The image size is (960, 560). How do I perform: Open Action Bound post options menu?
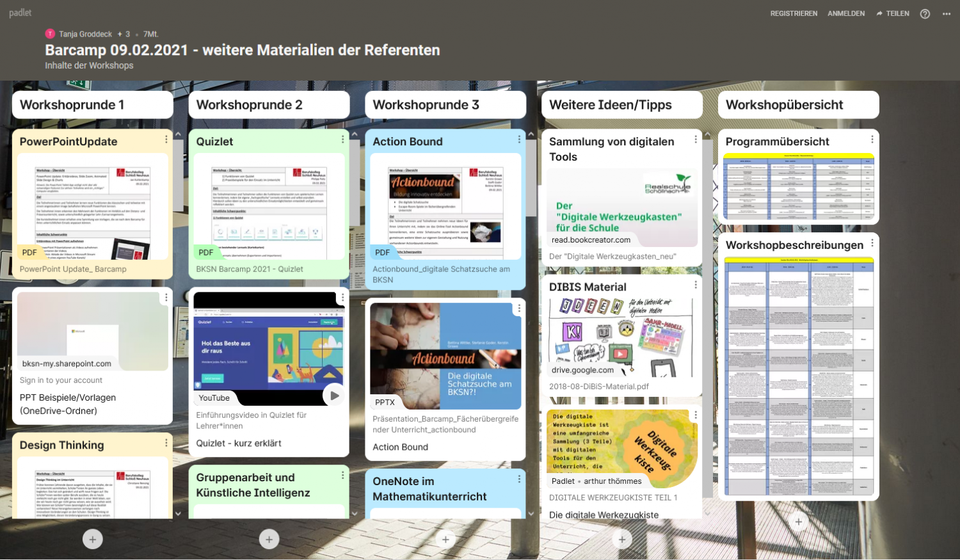tap(519, 140)
